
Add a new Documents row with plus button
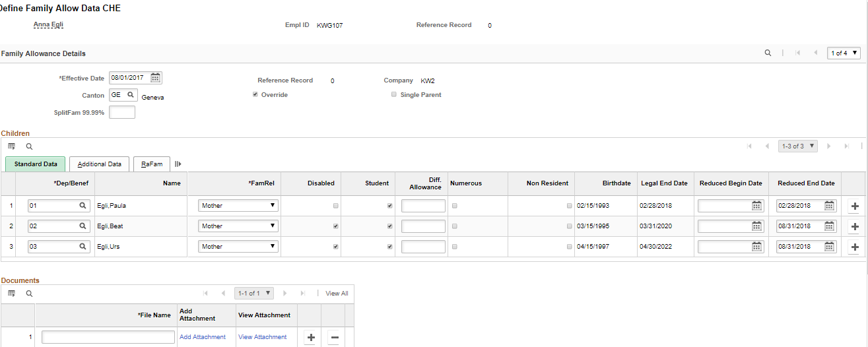click(x=311, y=337)
